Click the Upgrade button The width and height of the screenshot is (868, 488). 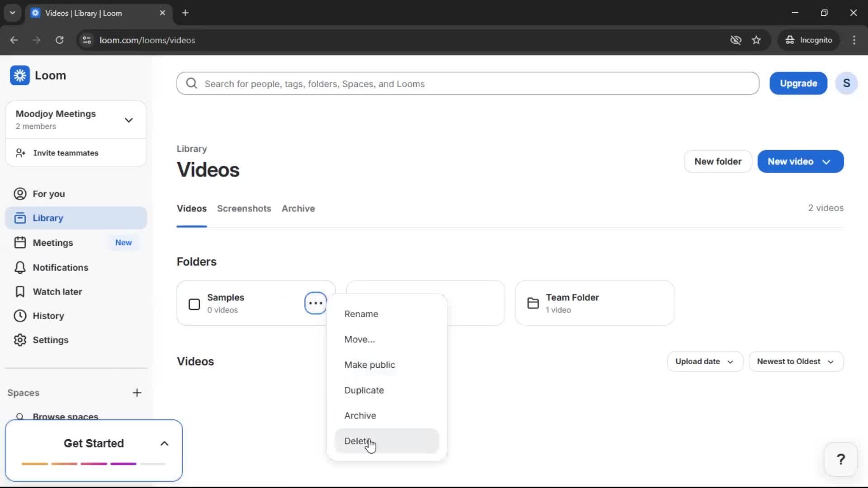(x=798, y=83)
